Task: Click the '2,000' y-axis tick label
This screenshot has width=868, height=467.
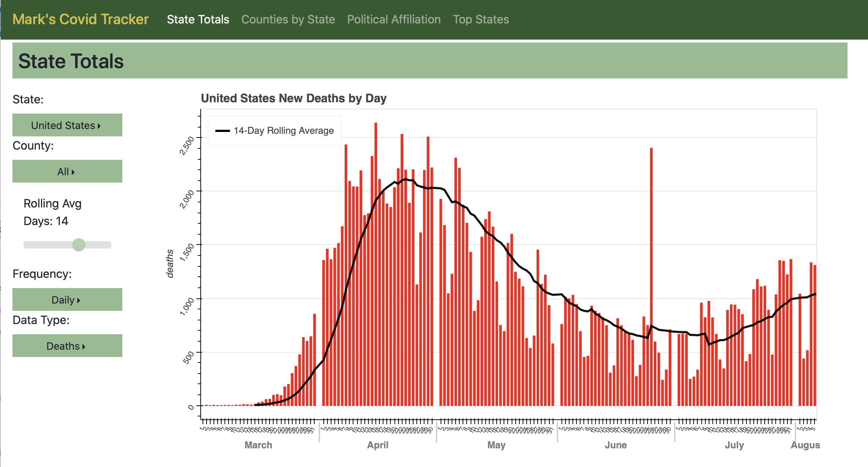Action: pos(187,199)
